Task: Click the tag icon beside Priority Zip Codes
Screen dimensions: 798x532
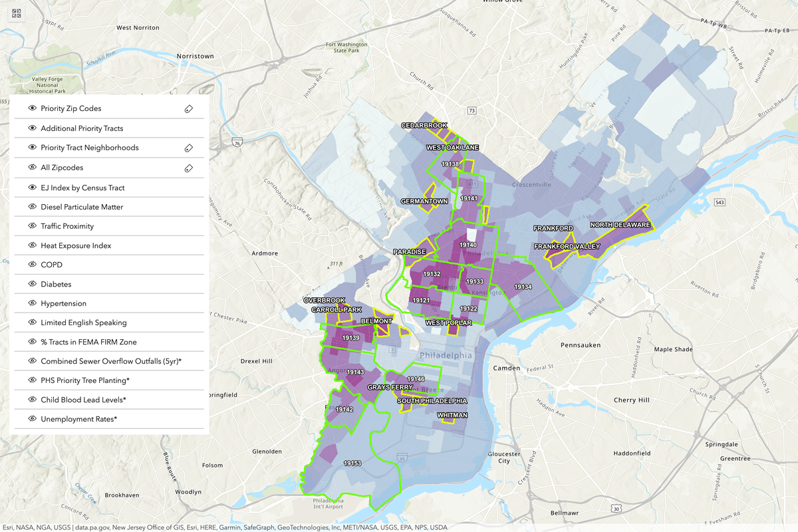Action: (x=189, y=108)
